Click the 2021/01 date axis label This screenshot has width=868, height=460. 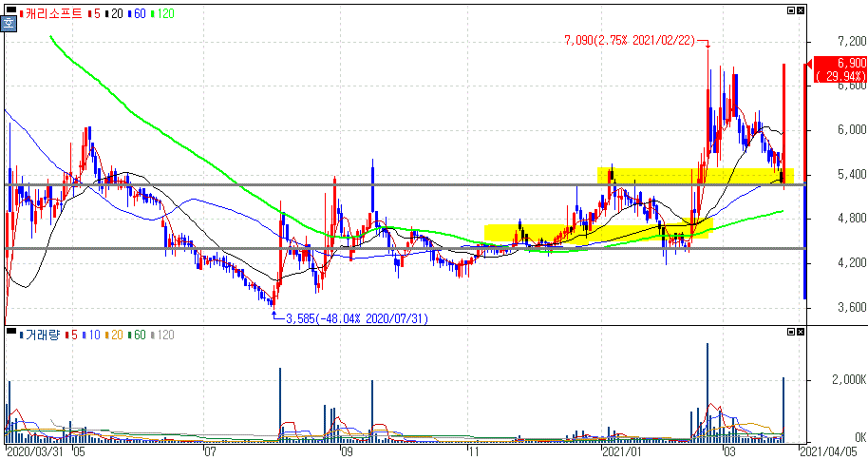(622, 451)
